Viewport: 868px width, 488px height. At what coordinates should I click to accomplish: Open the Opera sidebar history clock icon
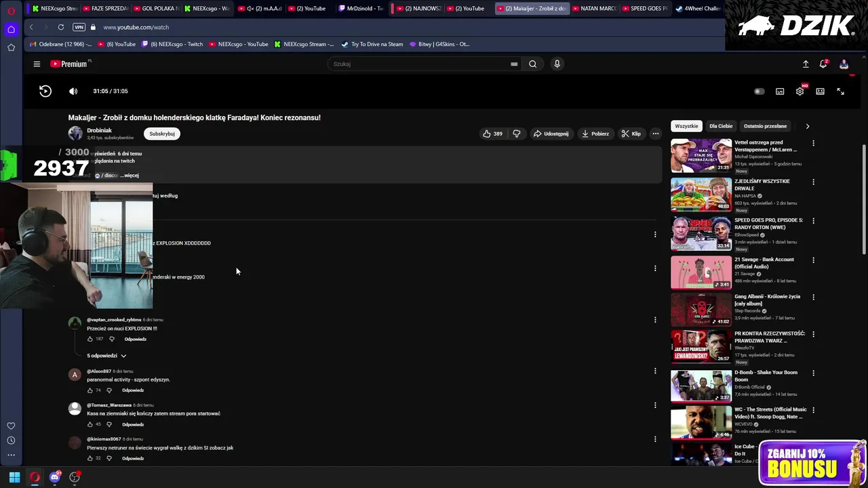coord(11,441)
